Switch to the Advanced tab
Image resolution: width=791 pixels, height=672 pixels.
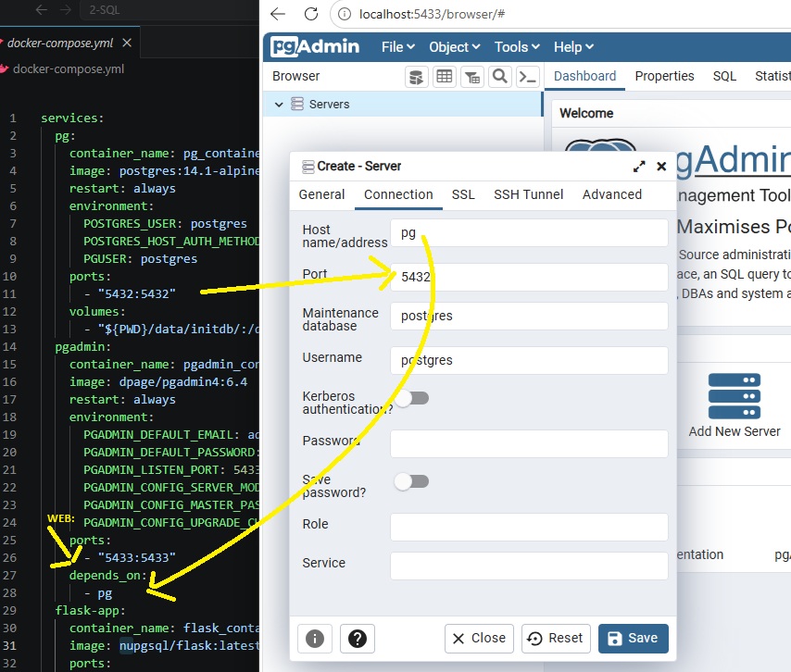(x=612, y=194)
